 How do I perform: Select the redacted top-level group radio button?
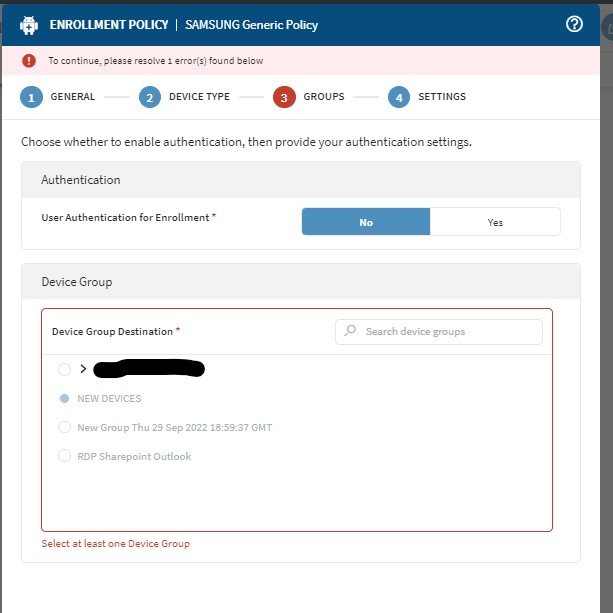(x=65, y=369)
